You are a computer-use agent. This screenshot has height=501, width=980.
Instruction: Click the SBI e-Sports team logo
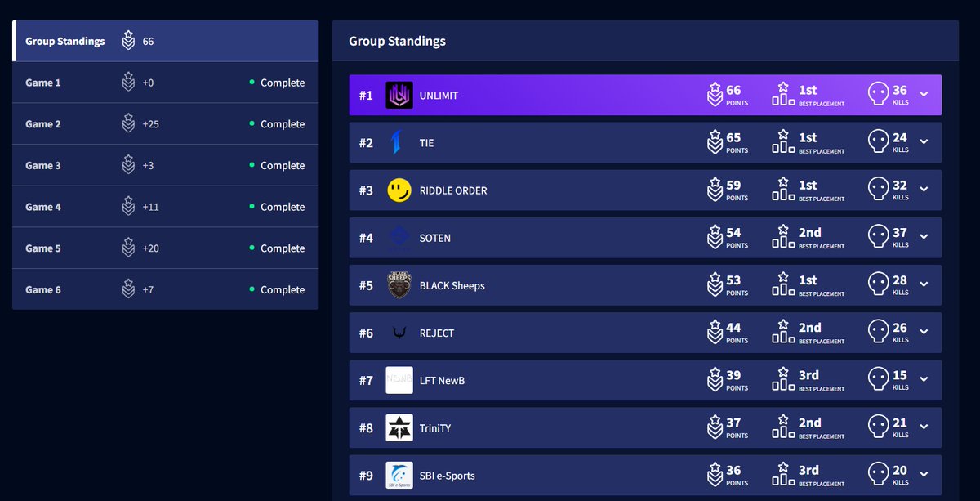[399, 476]
